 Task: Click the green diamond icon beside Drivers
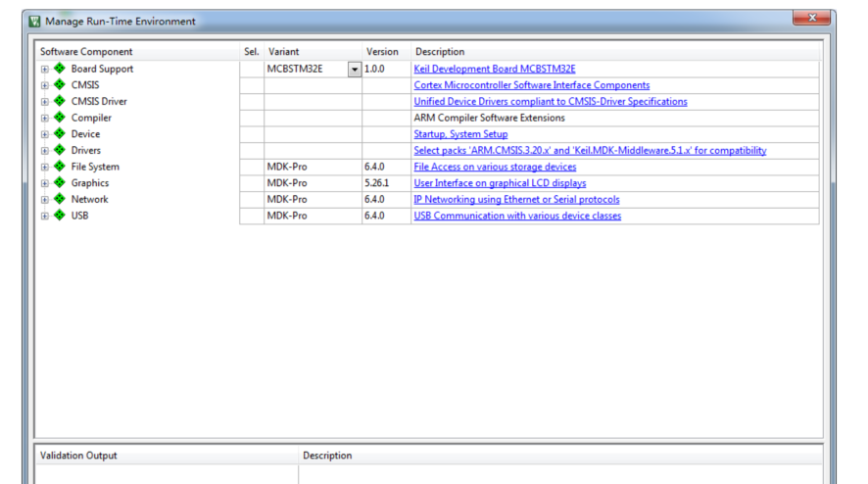click(x=59, y=150)
